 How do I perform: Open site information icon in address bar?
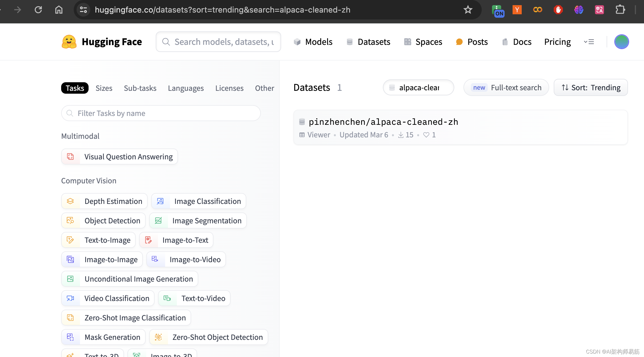(x=83, y=10)
